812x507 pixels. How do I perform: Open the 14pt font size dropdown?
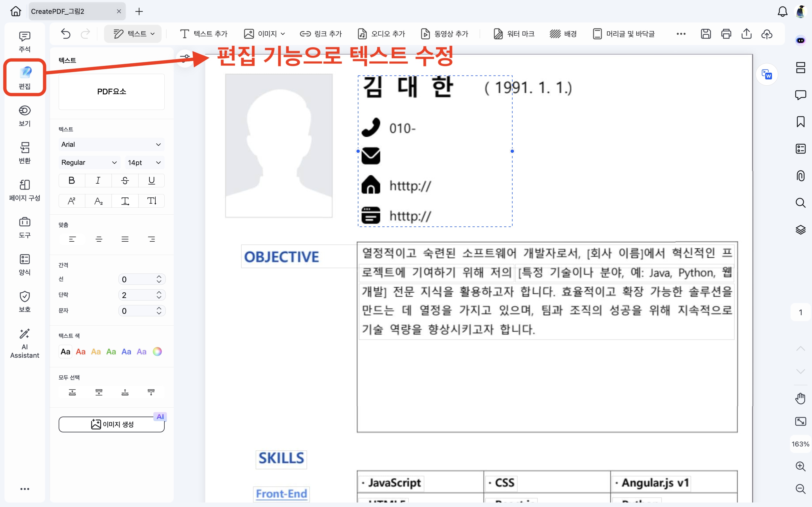pyautogui.click(x=144, y=163)
